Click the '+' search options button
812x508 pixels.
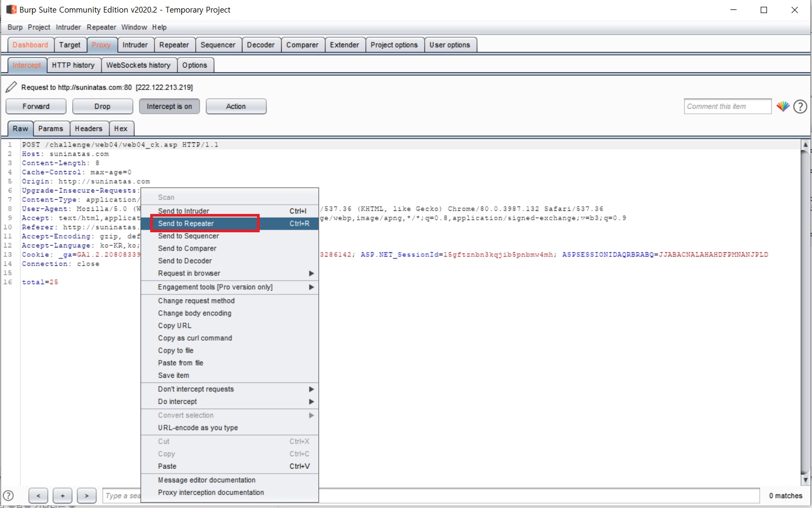62,495
